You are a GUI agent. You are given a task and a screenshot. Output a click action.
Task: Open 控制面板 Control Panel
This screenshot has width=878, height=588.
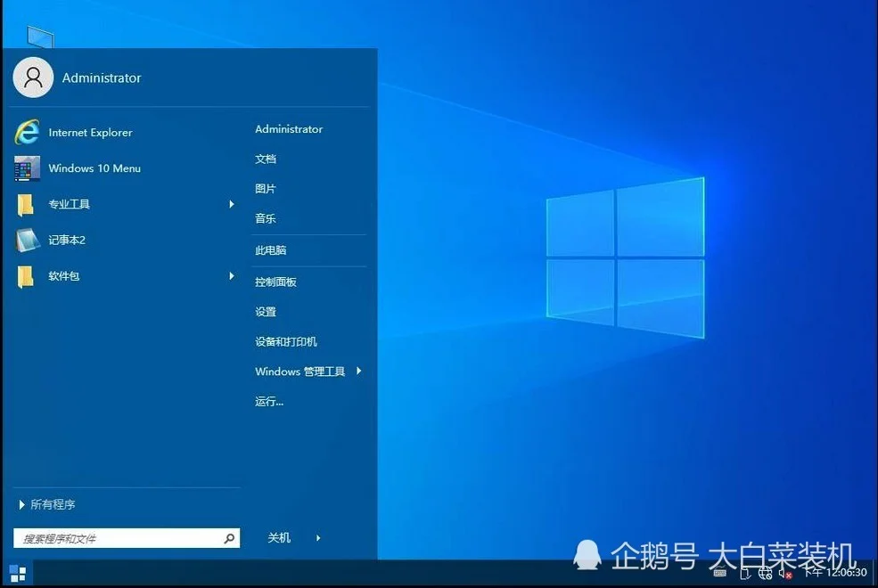[275, 282]
